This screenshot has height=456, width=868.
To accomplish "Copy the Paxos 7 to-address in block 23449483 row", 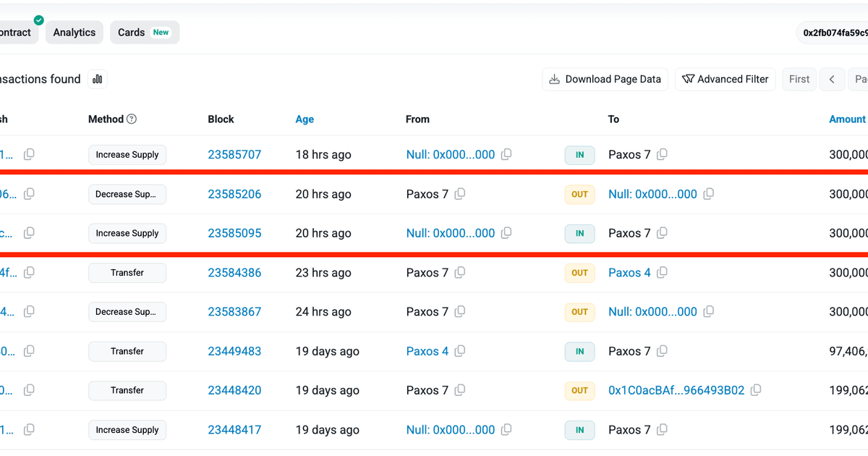I will [663, 350].
